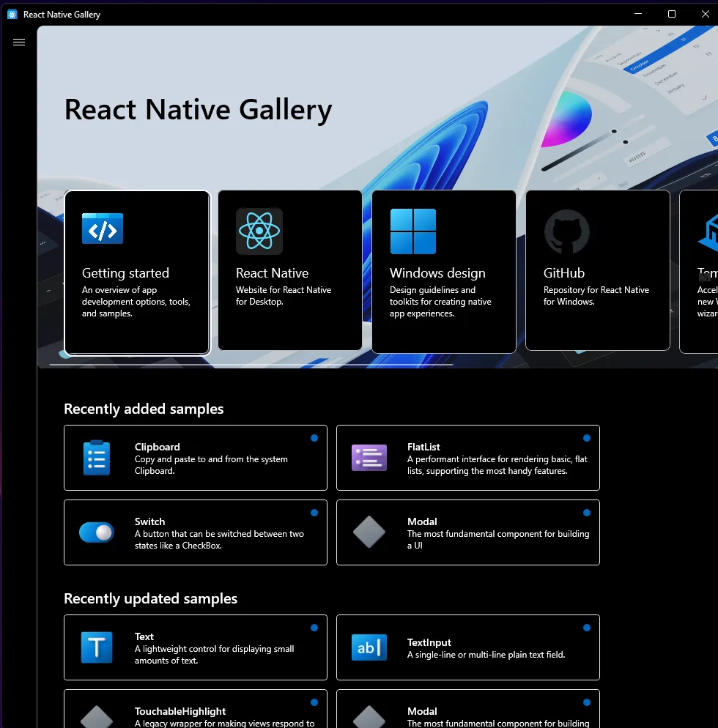The width and height of the screenshot is (718, 728).
Task: Open the FlatList sample title
Action: [423, 447]
